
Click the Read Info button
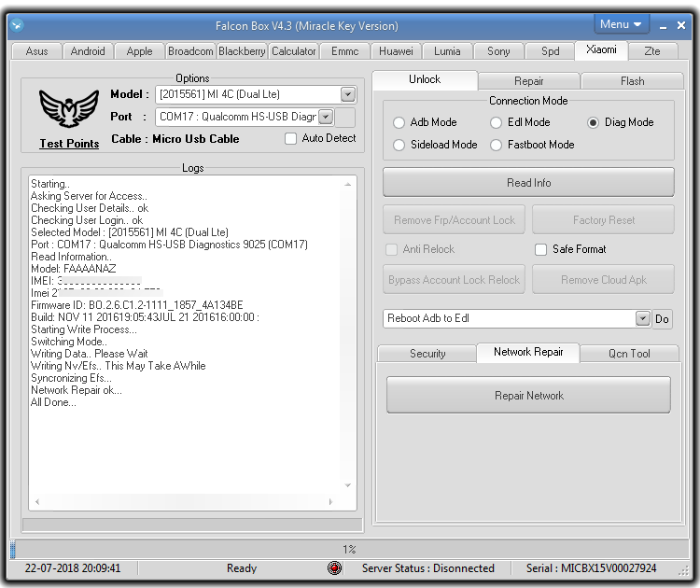[528, 183]
